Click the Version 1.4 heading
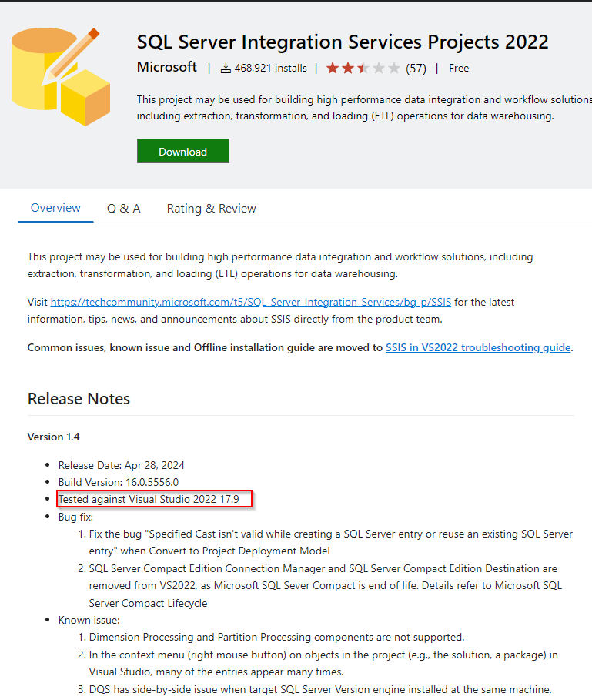This screenshot has height=700, width=592. click(54, 437)
